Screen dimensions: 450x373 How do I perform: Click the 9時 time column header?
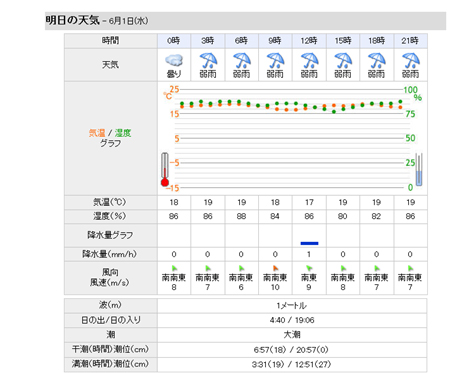point(275,41)
